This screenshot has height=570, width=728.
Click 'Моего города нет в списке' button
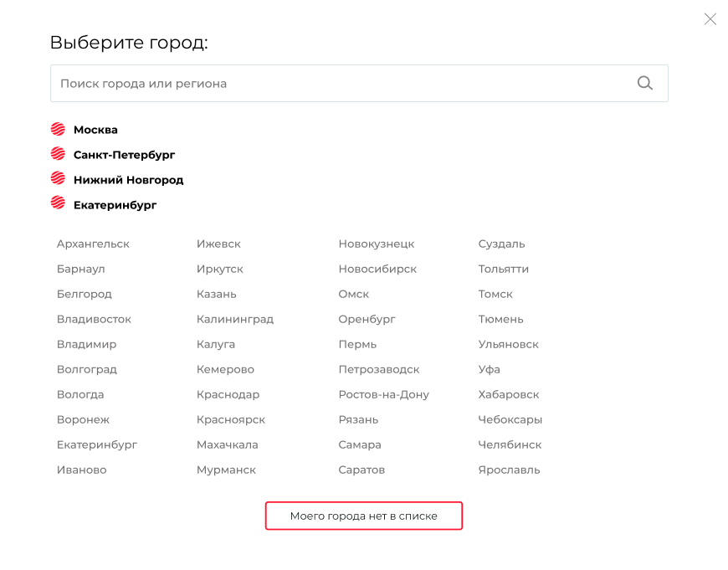pos(363,516)
